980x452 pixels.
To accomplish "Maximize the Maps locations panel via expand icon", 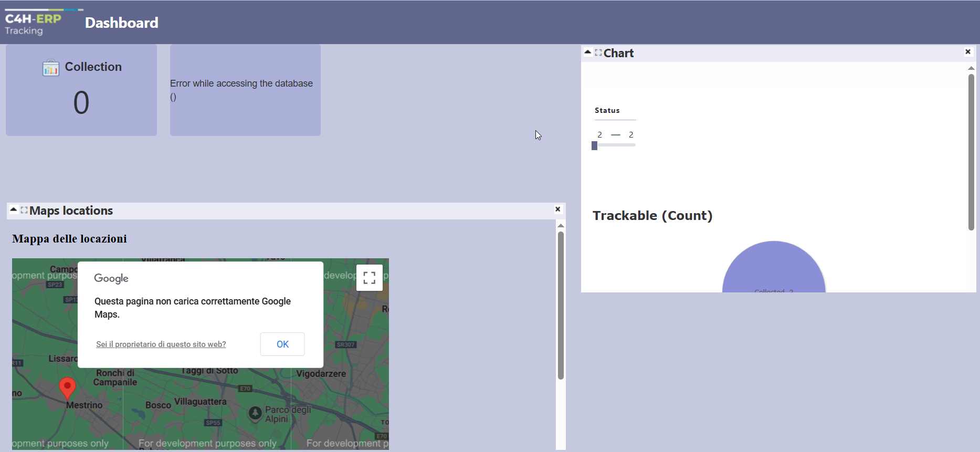I will (x=24, y=210).
